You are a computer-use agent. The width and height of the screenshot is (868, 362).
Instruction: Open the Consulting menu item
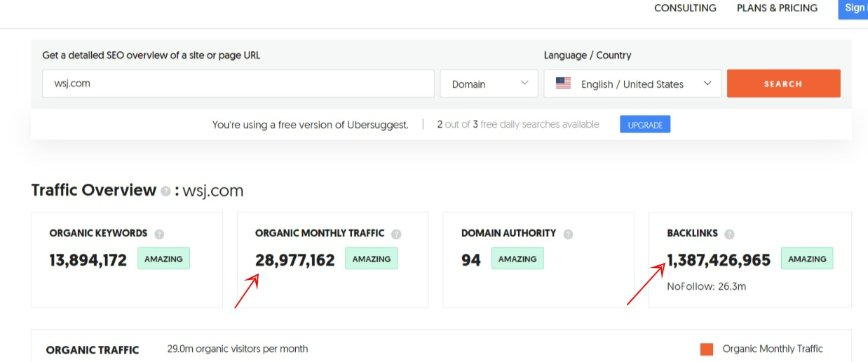(x=685, y=8)
